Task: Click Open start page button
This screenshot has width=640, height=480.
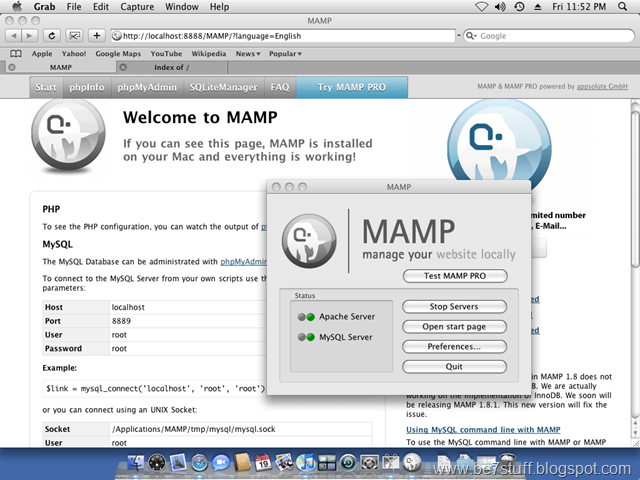Action: [x=454, y=327]
